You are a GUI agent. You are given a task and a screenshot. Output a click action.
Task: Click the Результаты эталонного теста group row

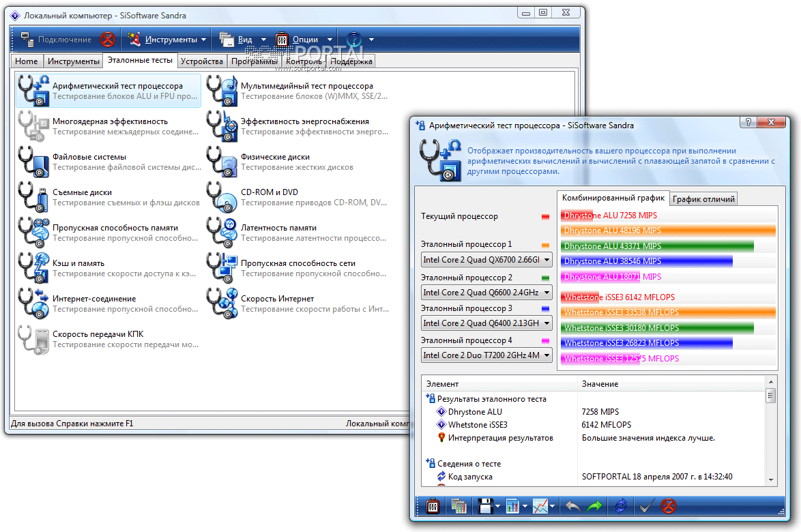pyautogui.click(x=593, y=399)
